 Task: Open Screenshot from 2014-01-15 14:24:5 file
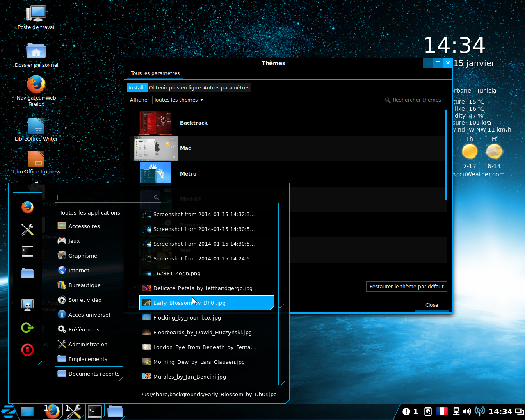coord(207,259)
